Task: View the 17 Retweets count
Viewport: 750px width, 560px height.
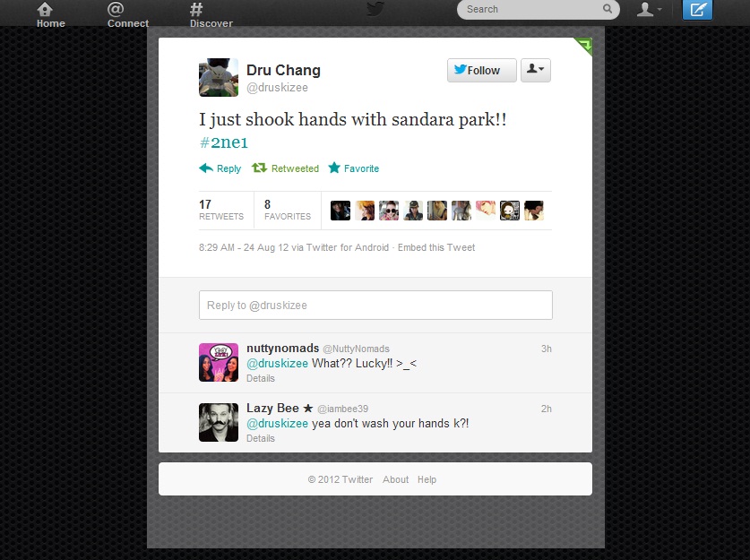Action: tap(221, 211)
